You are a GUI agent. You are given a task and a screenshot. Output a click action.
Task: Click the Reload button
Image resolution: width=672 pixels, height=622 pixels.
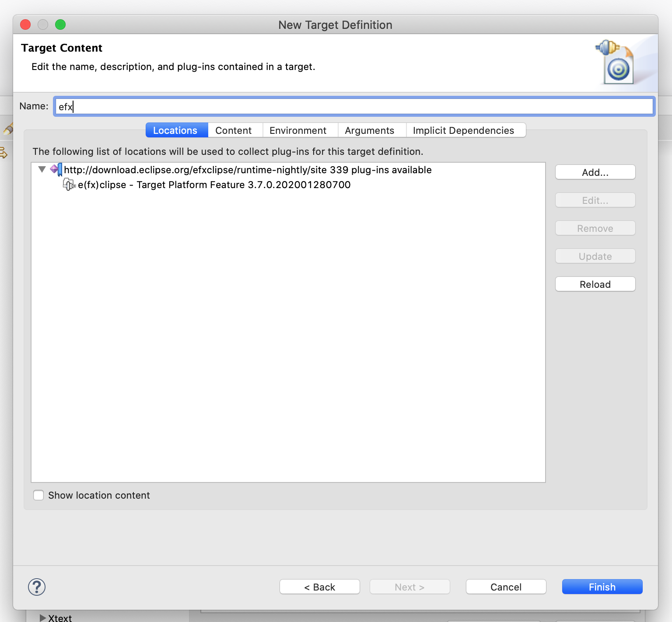click(x=595, y=284)
